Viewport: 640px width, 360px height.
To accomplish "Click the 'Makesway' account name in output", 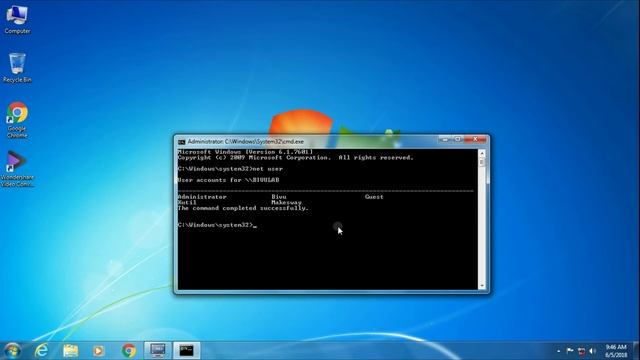I will click(x=287, y=202).
